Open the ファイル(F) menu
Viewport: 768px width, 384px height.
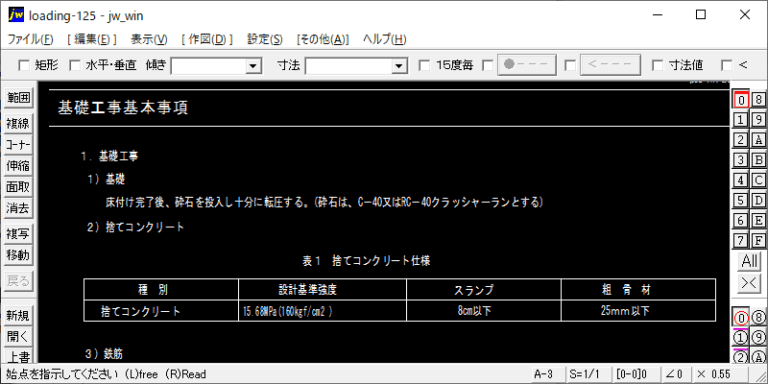click(30, 39)
